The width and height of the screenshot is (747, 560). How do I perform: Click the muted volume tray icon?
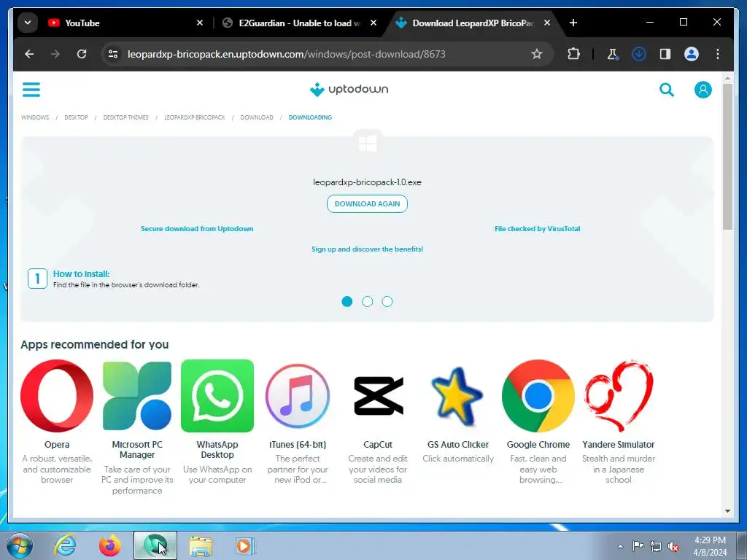click(673, 546)
